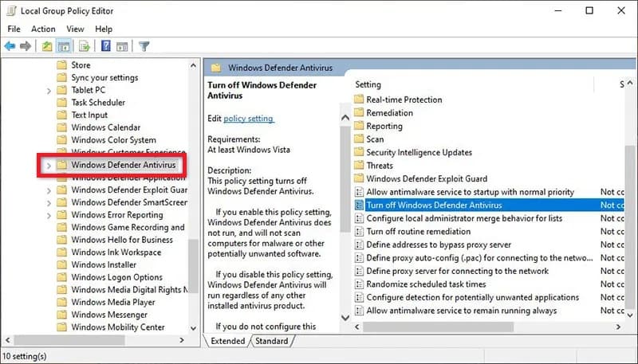
Task: Click description pane scroll down arrow
Action: pyautogui.click(x=345, y=317)
